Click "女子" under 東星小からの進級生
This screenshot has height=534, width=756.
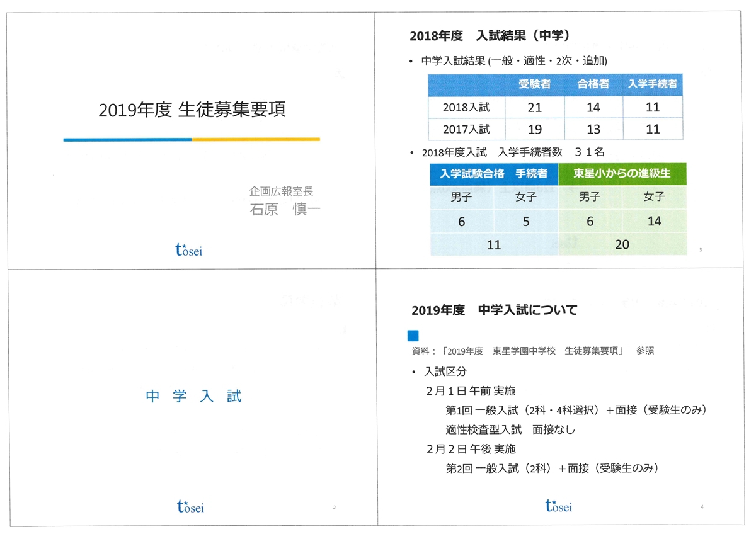654,196
